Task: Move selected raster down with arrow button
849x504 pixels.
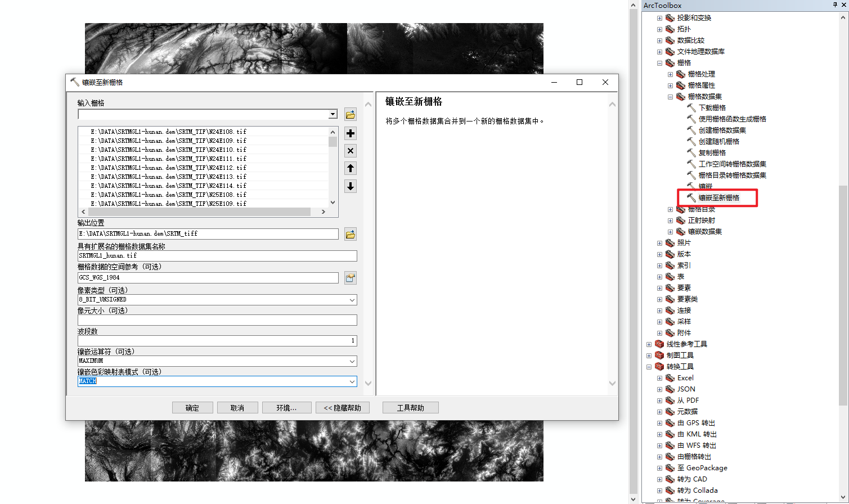Action: 351,186
